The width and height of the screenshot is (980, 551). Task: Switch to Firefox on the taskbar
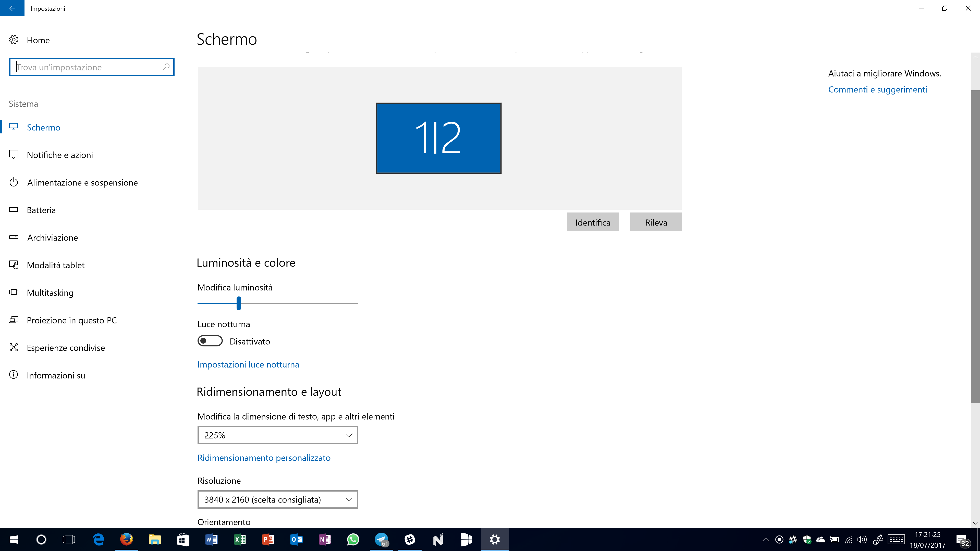click(126, 539)
